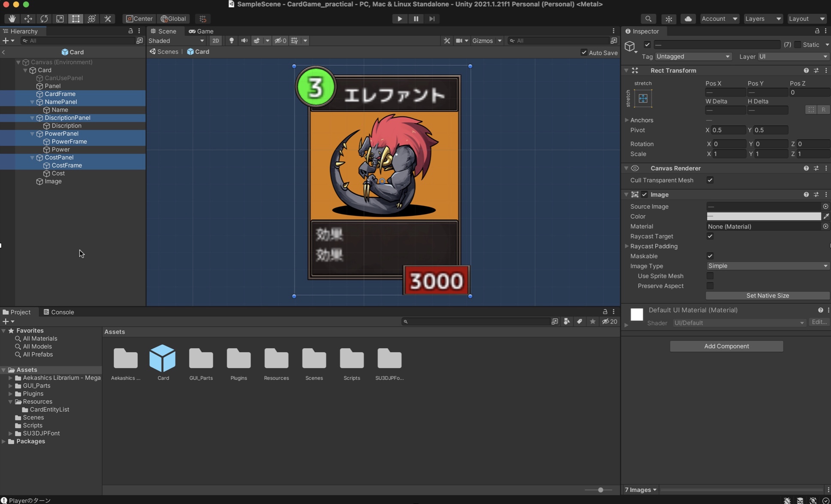
Task: Open the Image Type dropdown
Action: pyautogui.click(x=767, y=266)
